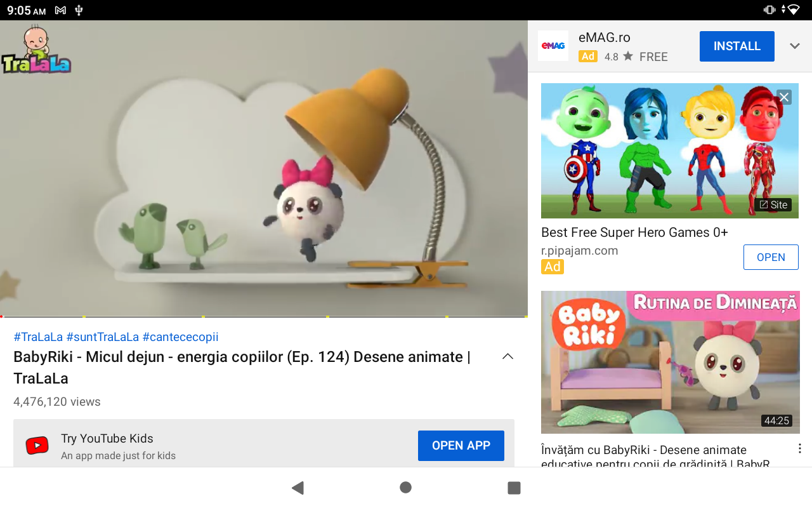Open the eMAG.ro app icon
This screenshot has height=508, width=812.
[x=553, y=46]
